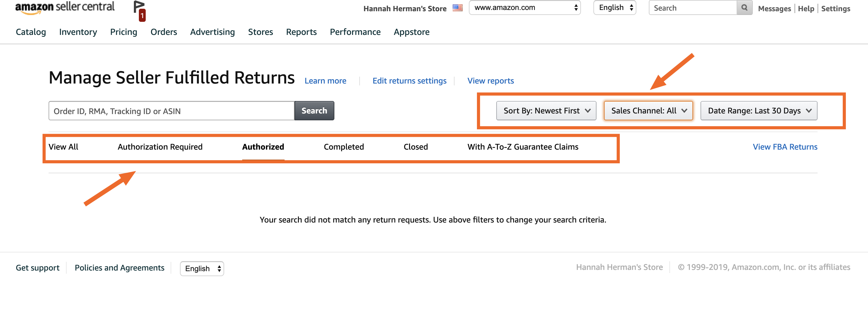Open the Settings link
The width and height of the screenshot is (868, 331).
[x=835, y=8]
